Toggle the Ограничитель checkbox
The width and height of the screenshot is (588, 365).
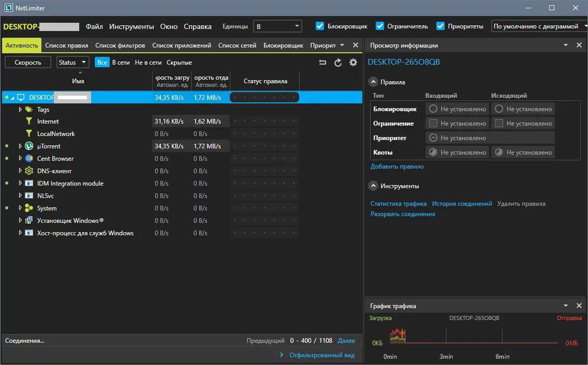point(380,26)
